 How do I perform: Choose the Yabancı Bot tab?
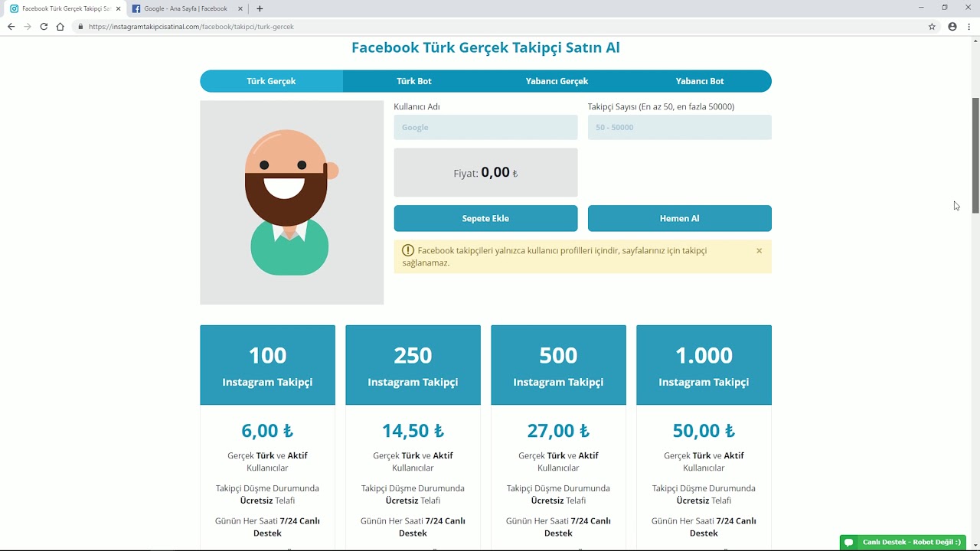pyautogui.click(x=700, y=81)
